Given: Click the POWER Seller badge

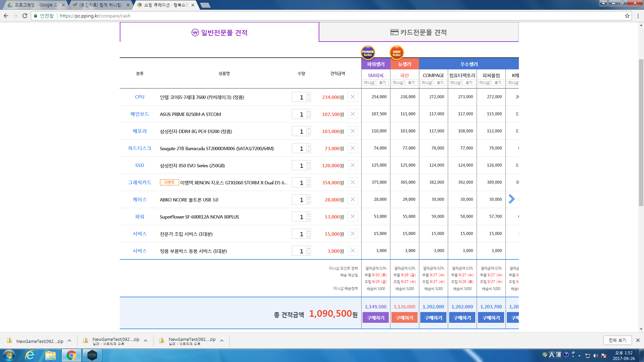Looking at the screenshot, I should point(368,53).
